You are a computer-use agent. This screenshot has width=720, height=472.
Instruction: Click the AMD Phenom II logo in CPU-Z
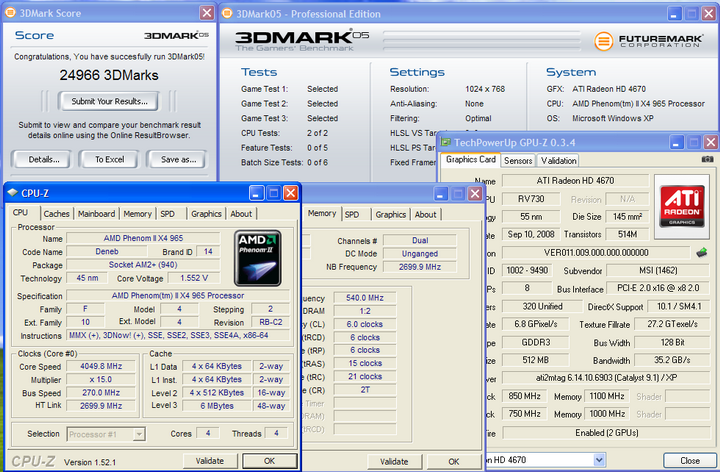pos(258,258)
